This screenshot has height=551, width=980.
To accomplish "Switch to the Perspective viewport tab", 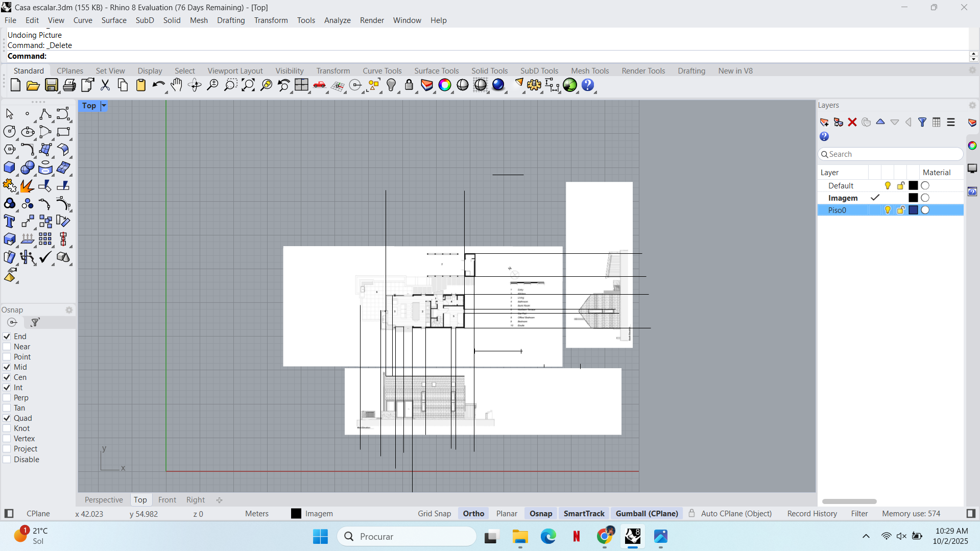I will (x=104, y=500).
